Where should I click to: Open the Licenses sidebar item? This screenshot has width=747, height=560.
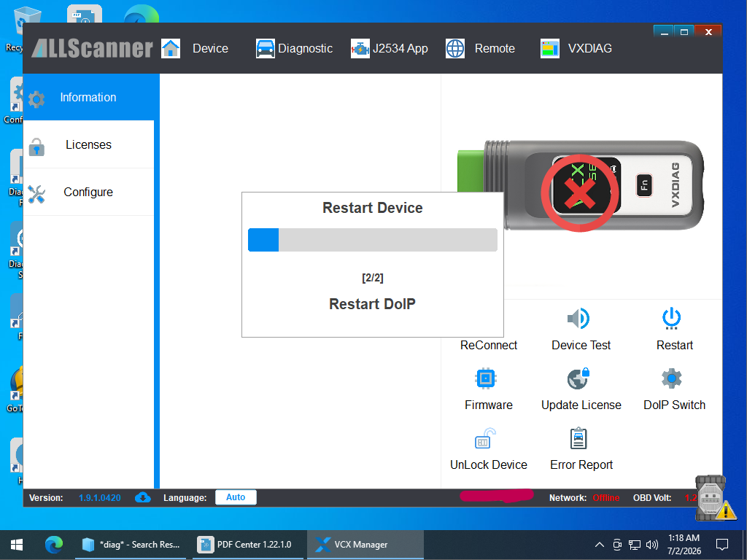(88, 145)
